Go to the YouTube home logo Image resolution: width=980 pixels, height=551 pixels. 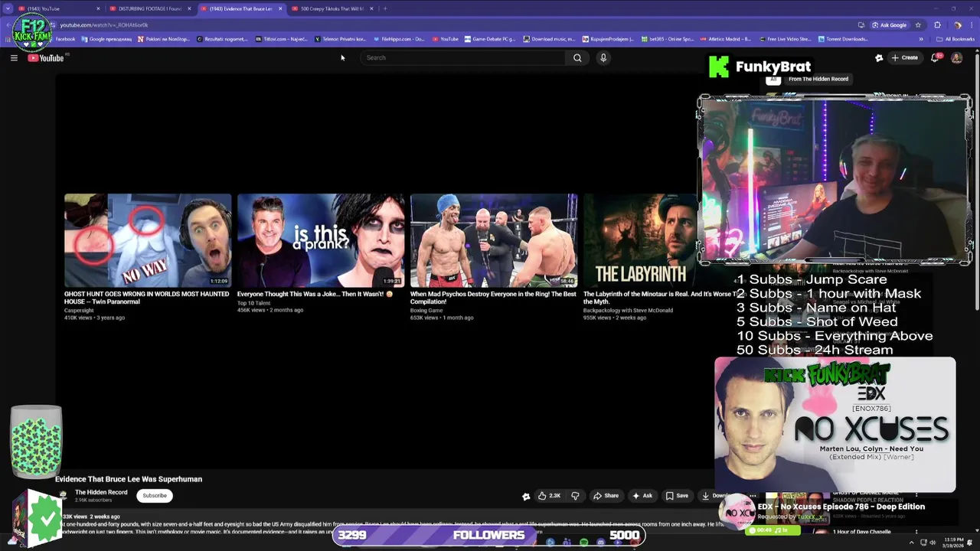coord(46,57)
